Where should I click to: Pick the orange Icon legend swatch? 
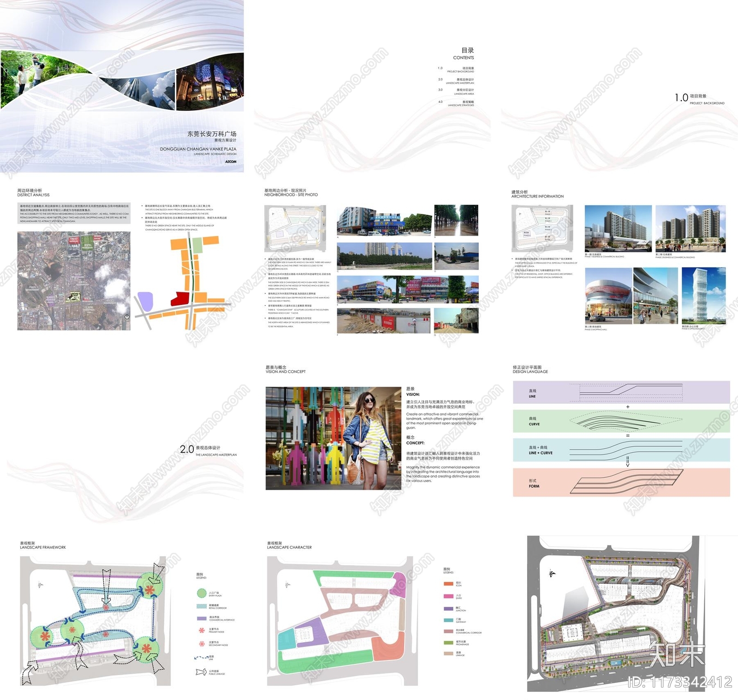point(448,584)
